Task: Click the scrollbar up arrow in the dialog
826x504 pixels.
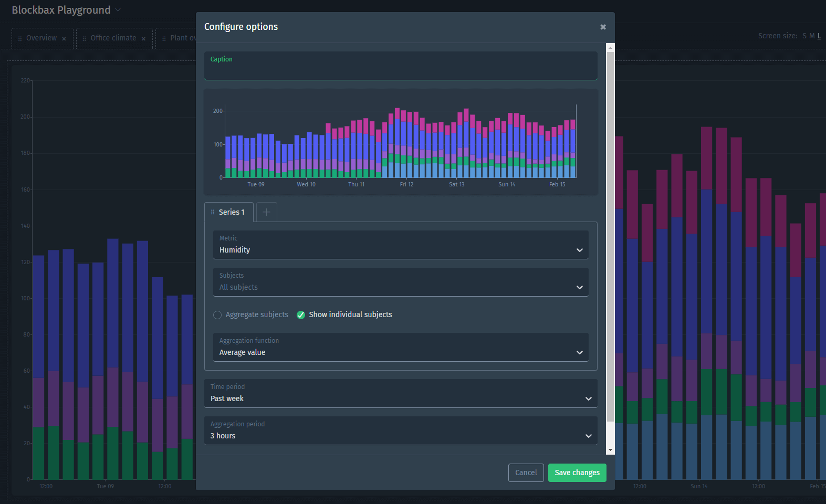Action: pos(610,48)
